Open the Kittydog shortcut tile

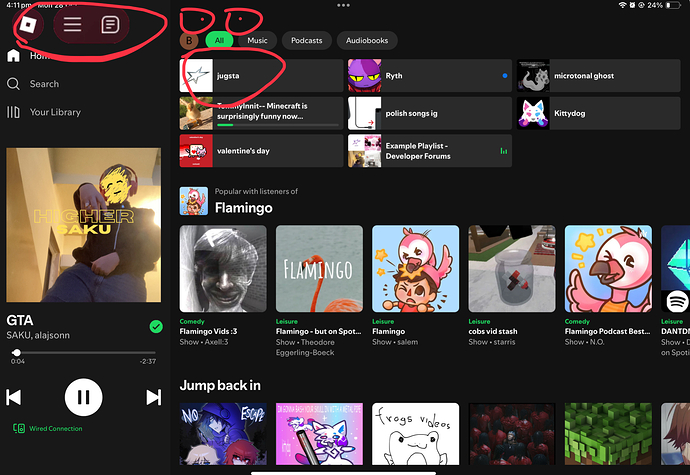click(598, 113)
